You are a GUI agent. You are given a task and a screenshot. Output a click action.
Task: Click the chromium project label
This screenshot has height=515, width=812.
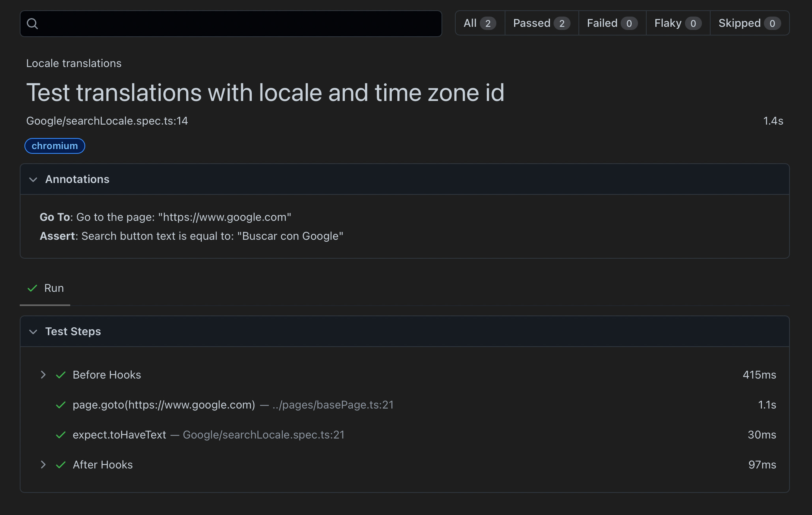[55, 146]
